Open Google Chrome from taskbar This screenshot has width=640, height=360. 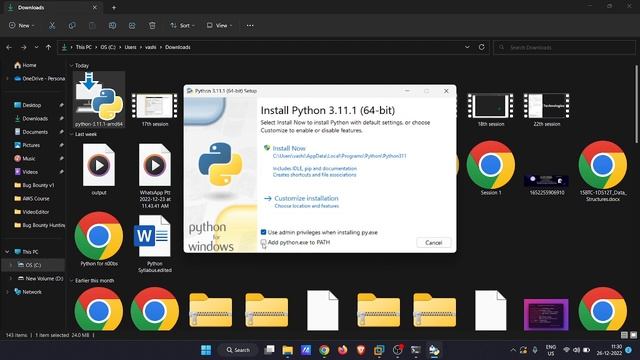tap(324, 350)
